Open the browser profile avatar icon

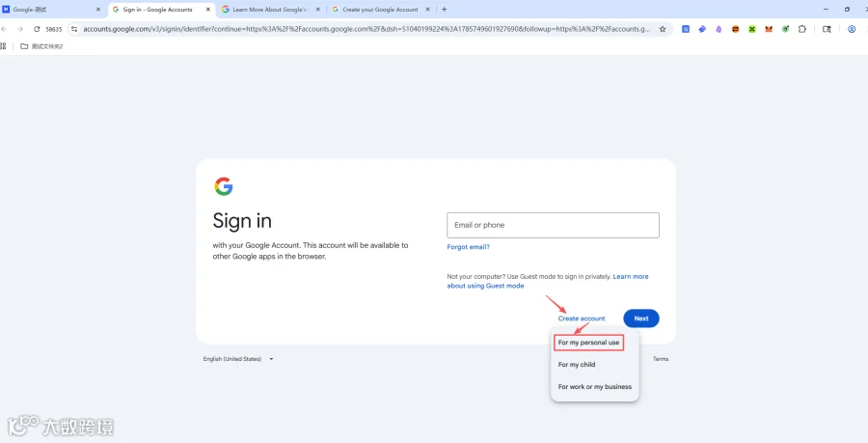(852, 29)
